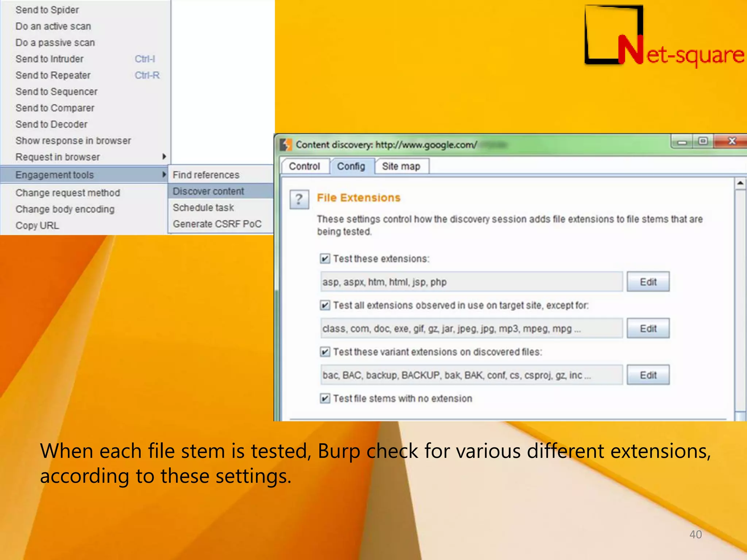
Task: Switch to the Site map tab
Action: coord(401,166)
